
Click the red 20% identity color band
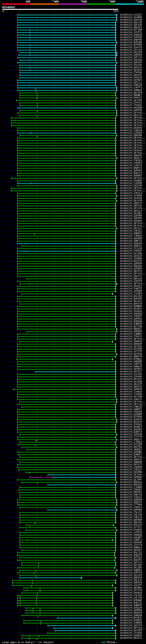click(x=16, y=4)
